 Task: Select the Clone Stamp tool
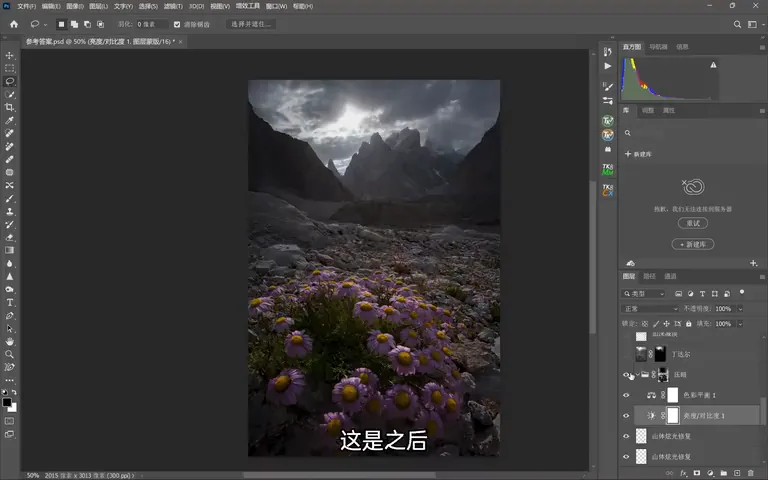point(9,212)
